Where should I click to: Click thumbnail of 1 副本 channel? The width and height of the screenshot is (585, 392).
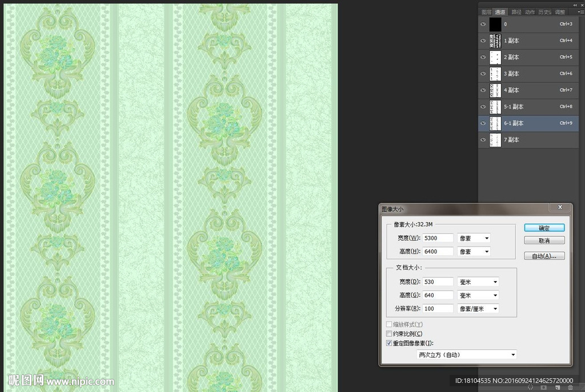(x=495, y=41)
